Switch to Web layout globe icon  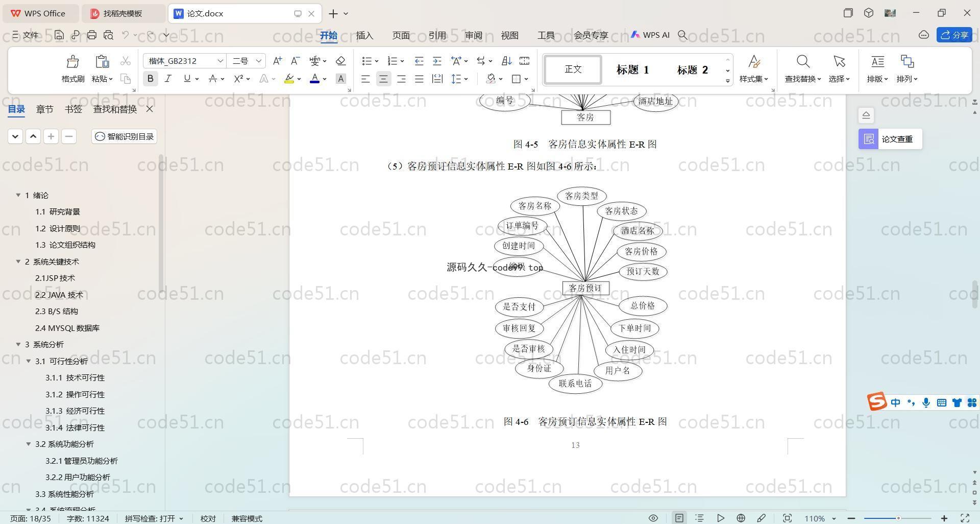741,518
